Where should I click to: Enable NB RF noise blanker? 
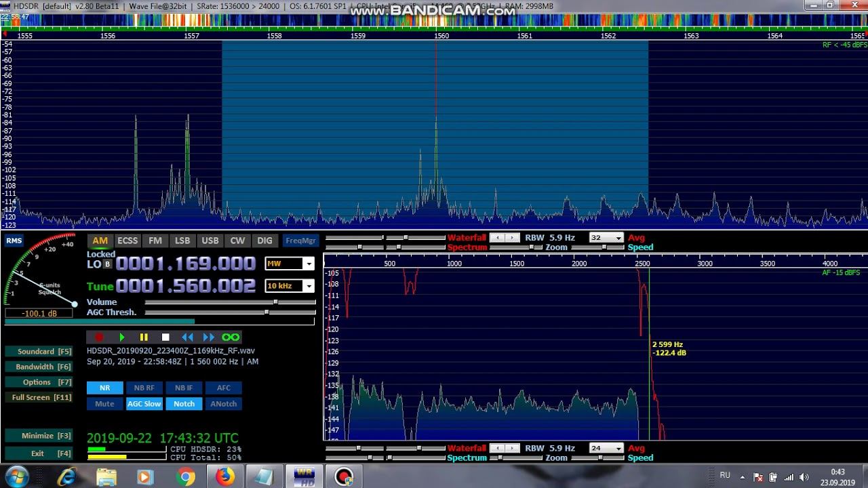click(x=144, y=388)
